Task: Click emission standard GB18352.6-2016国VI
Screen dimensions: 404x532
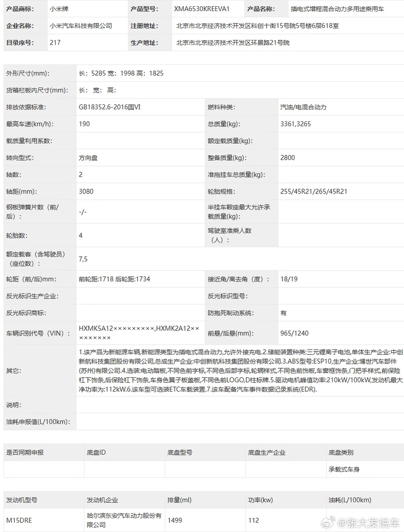Action: 110,107
